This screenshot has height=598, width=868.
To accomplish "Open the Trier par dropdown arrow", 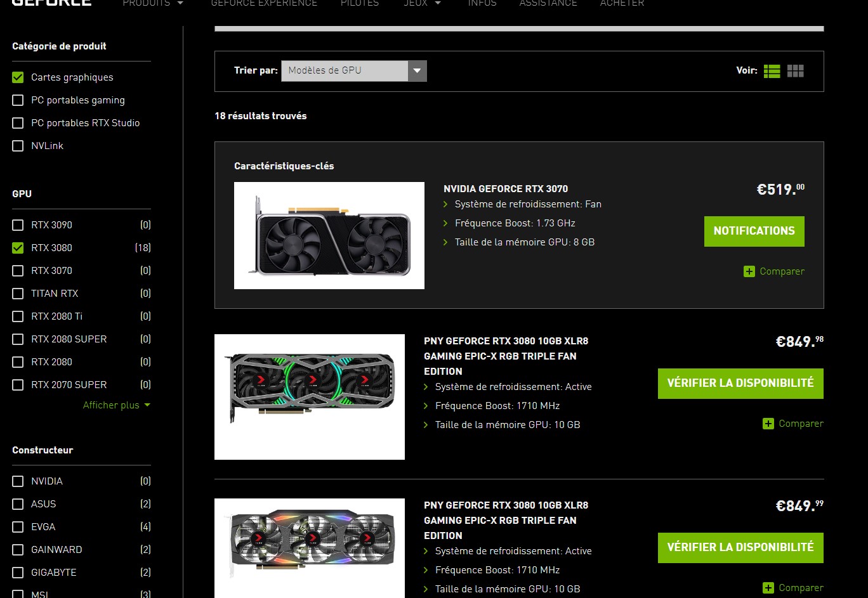I will [417, 71].
